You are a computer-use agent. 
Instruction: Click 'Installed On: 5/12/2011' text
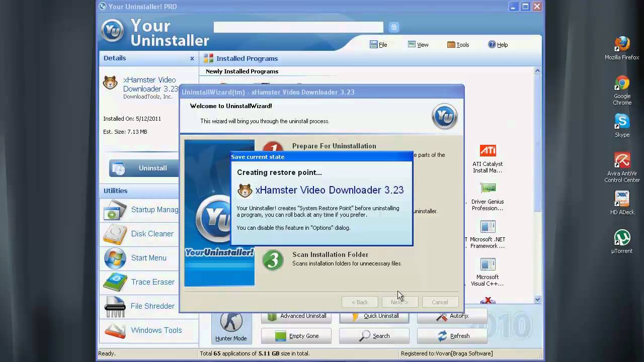[x=132, y=119]
